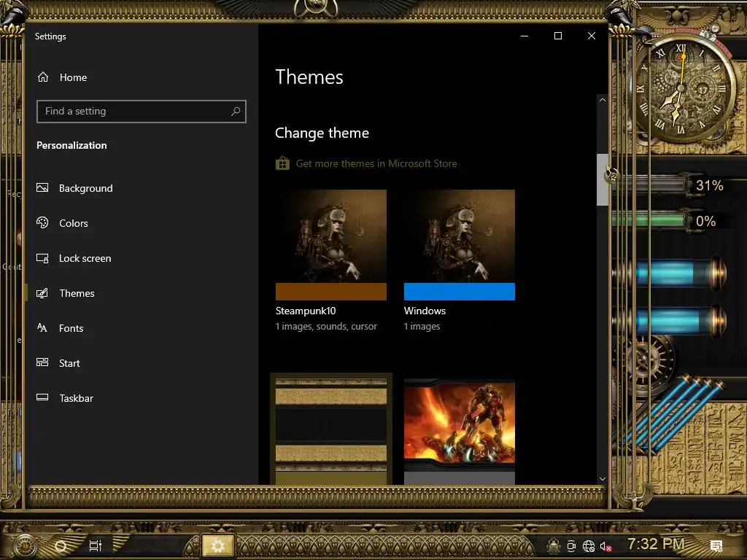Minimize the Settings window

(525, 36)
